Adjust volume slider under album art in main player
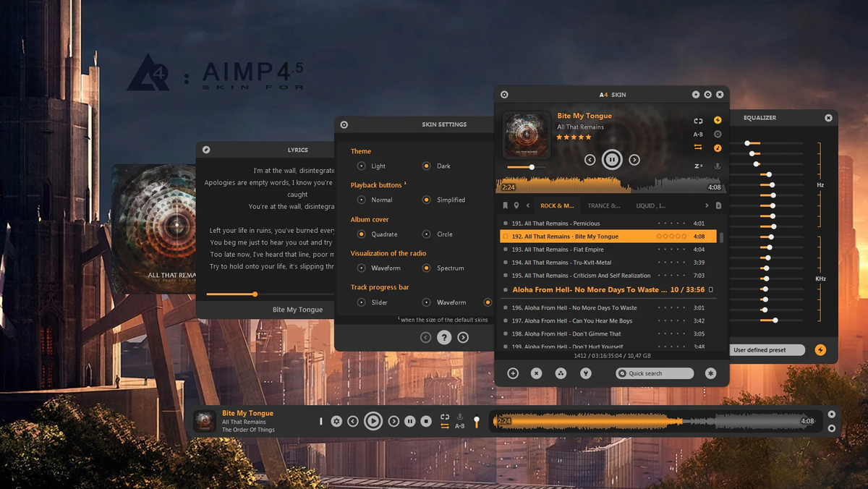The height and width of the screenshot is (489, 868). click(527, 167)
